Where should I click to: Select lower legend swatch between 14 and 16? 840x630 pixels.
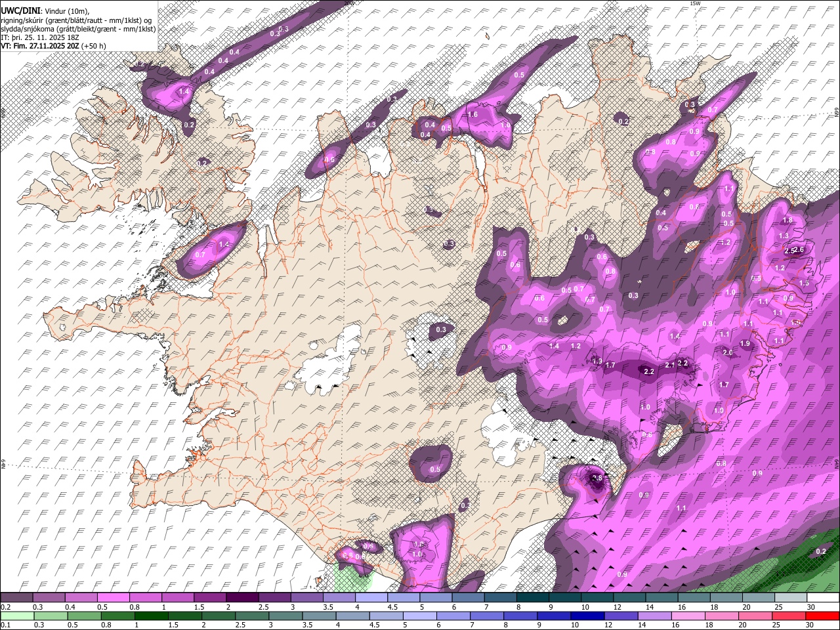pos(655,616)
